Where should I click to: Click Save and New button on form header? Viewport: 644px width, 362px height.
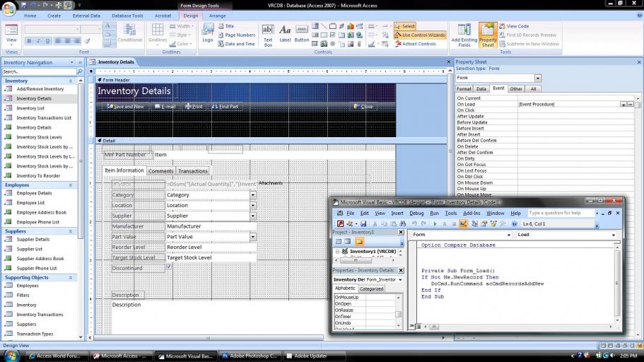125,107
